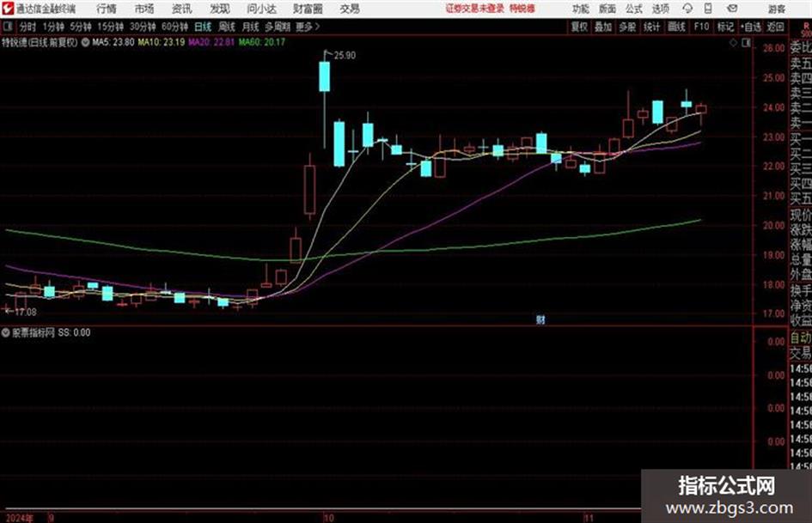The width and height of the screenshot is (812, 523).
Task: Click the 画线 drawing button
Action: (x=676, y=27)
